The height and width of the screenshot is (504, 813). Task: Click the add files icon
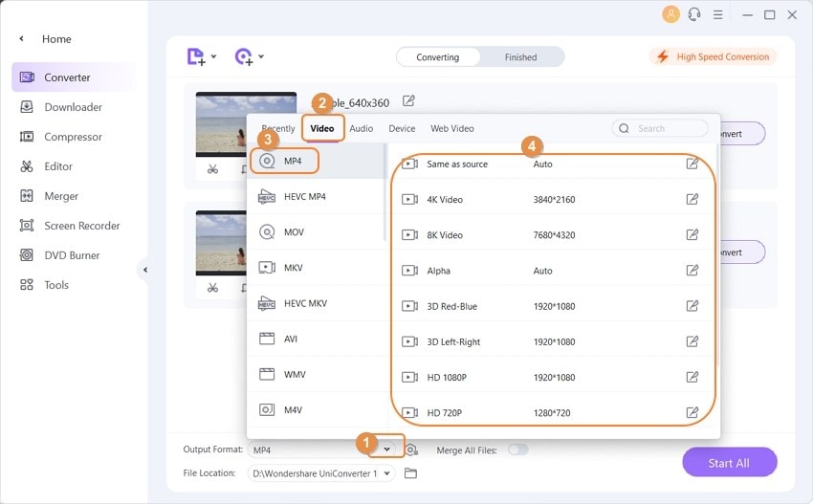click(196, 57)
